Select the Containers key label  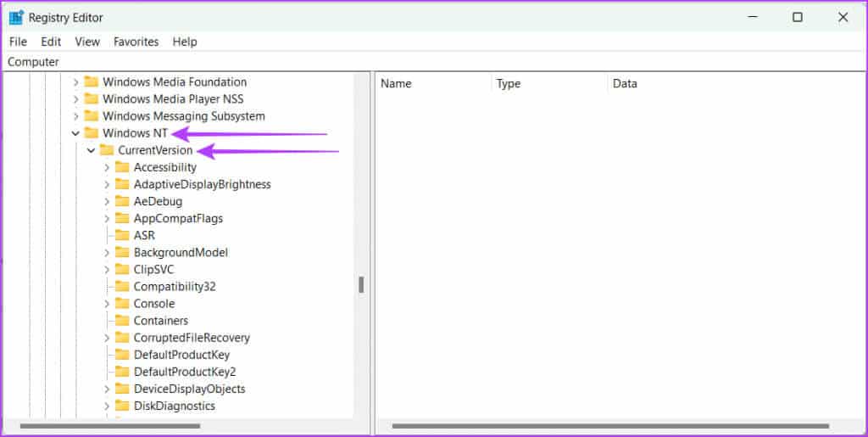160,321
